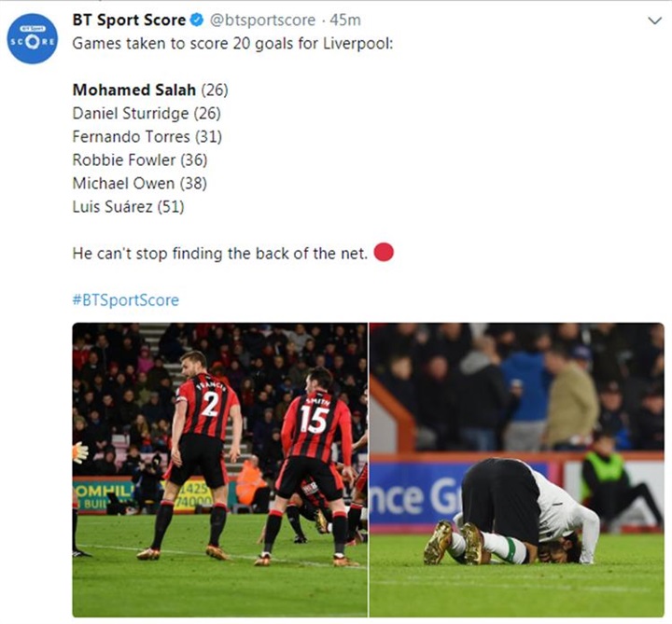
Task: Click the Michael Owen (38) line
Action: [140, 184]
